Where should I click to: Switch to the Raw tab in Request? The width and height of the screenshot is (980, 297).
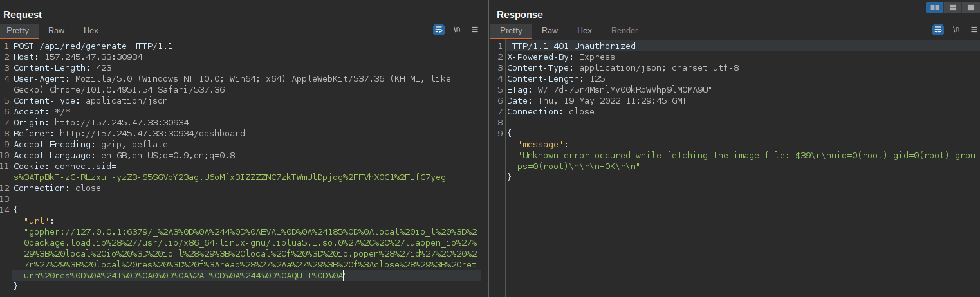(56, 31)
